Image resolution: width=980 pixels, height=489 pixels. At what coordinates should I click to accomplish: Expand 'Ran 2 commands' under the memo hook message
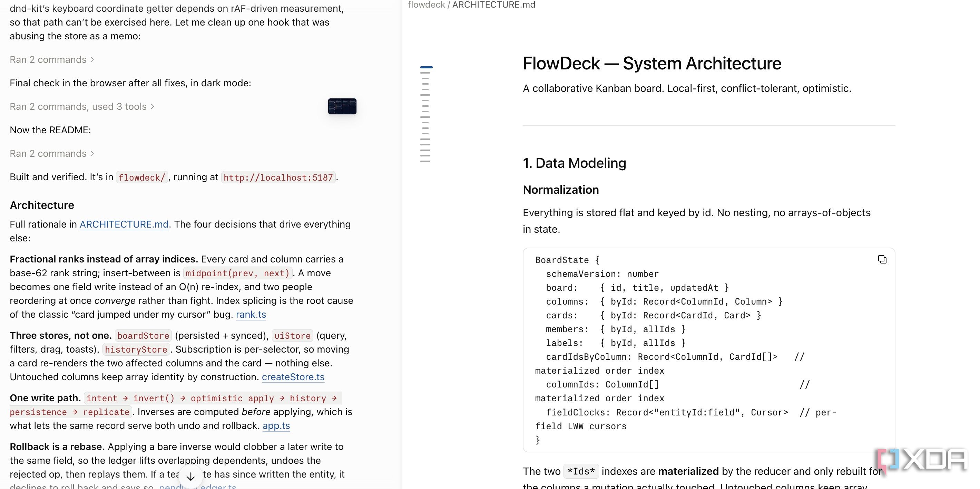(x=52, y=60)
